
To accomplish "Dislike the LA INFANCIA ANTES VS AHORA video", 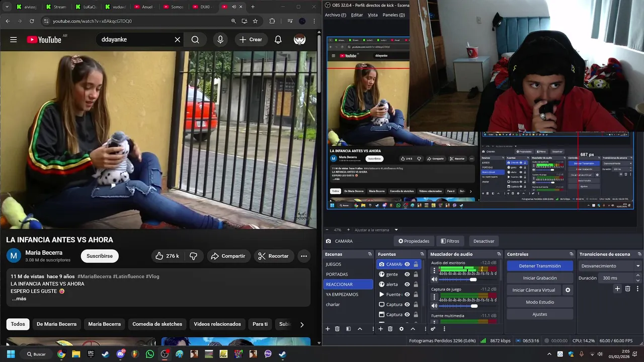I will point(193,256).
